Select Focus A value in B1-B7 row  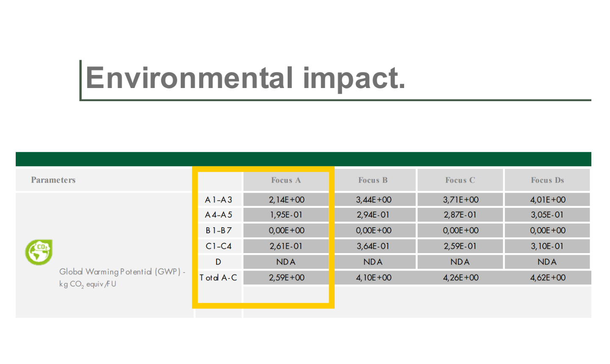[x=286, y=231]
